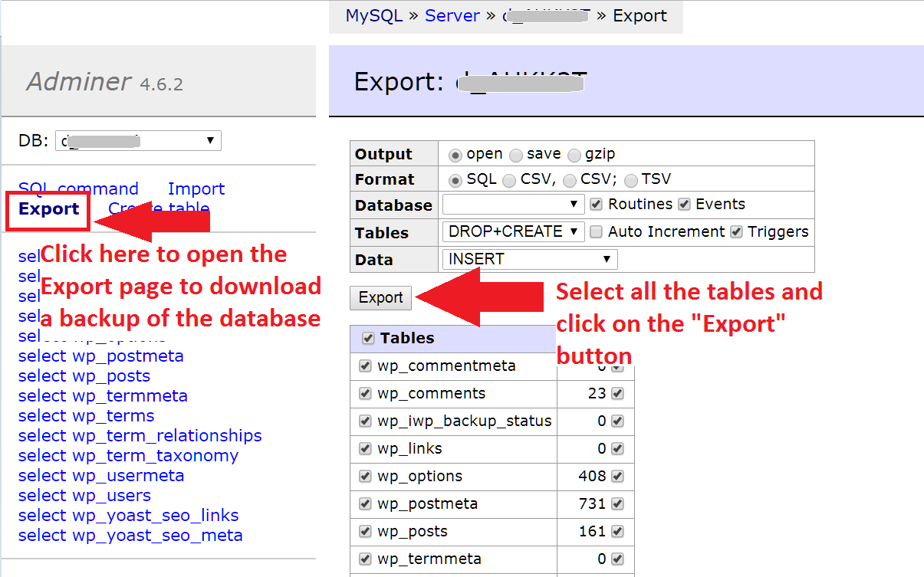This screenshot has height=577, width=924.
Task: Select the 'save' output radio button
Action: [516, 156]
